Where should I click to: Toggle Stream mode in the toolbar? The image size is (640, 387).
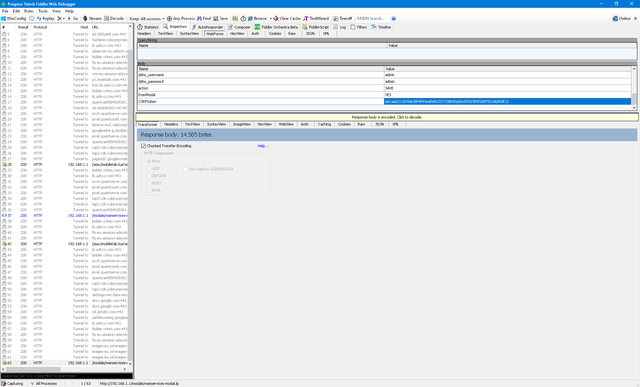coord(92,18)
